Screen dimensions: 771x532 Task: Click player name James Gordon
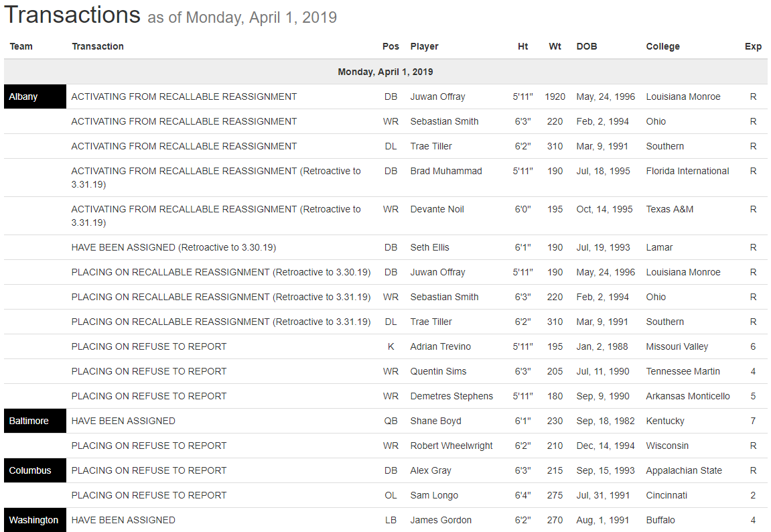(441, 520)
